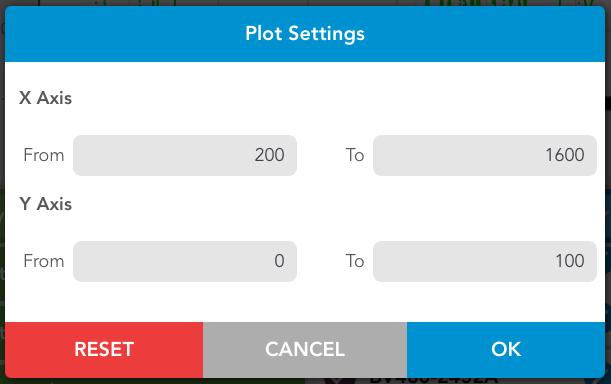Click the Y Axis From field showing 0
This screenshot has width=611, height=384.
click(x=185, y=261)
